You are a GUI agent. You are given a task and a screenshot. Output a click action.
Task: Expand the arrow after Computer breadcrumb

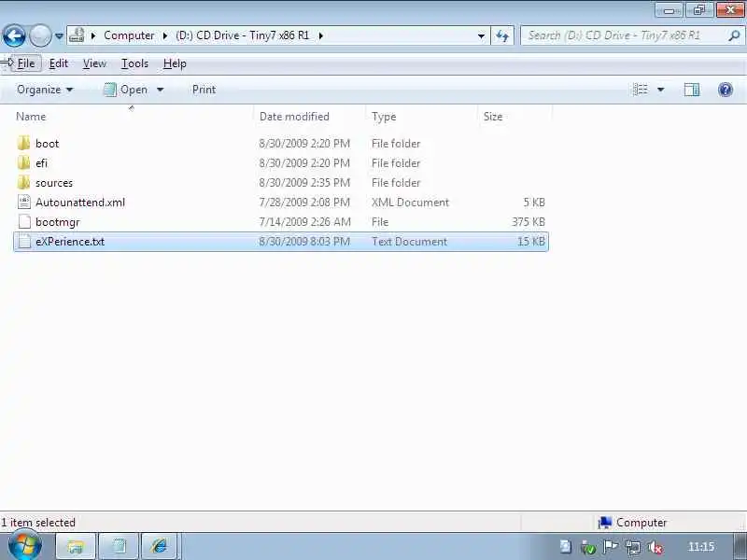[165, 35]
